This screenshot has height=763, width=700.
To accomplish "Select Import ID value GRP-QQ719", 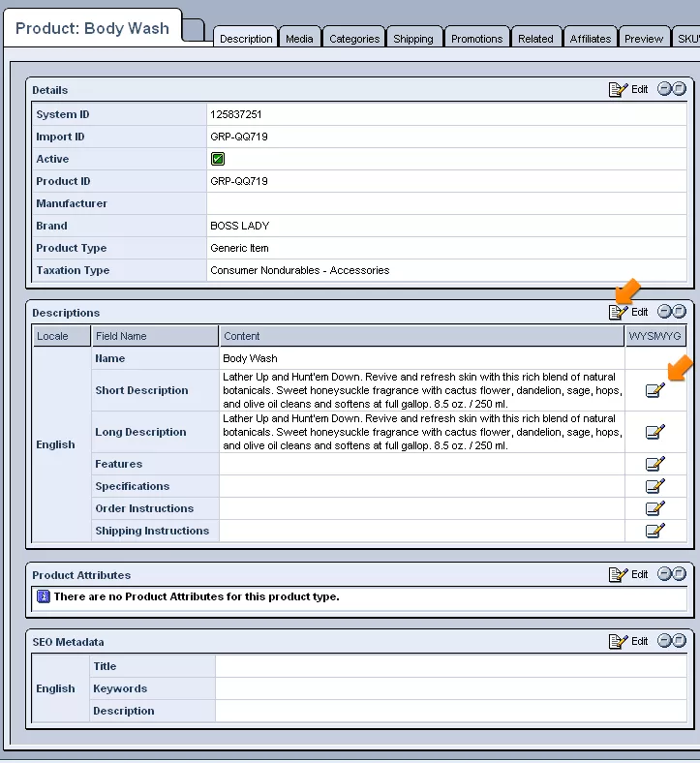I will 239,137.
